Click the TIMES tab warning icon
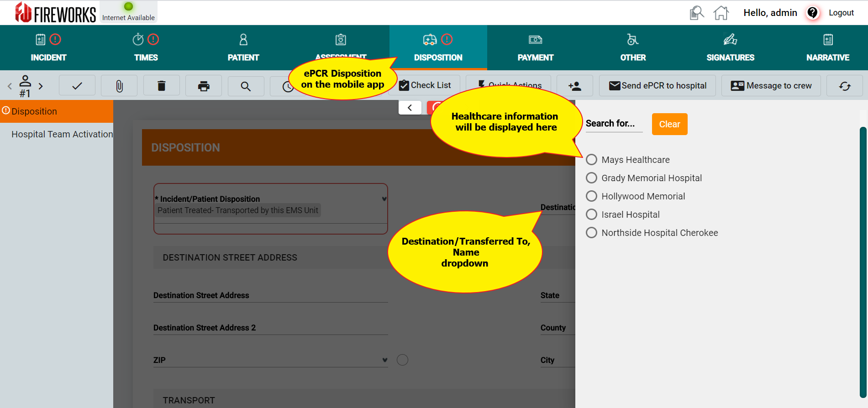Viewport: 868px width, 408px height. 153,40
